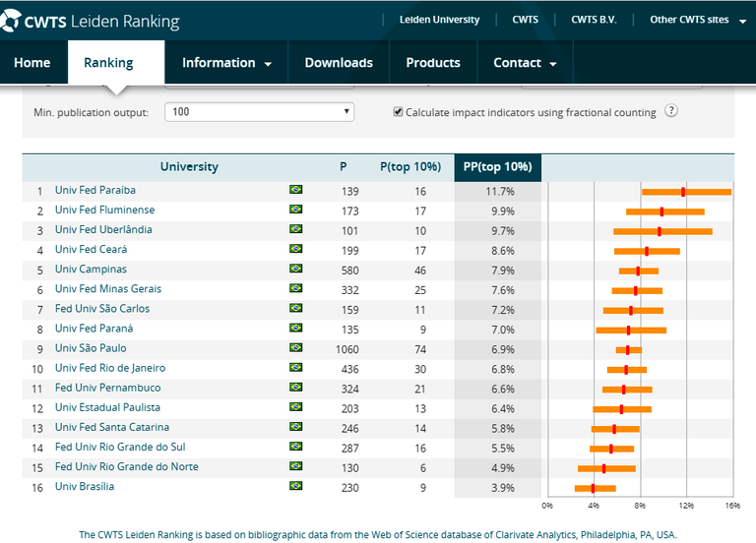756x543 pixels.
Task: Open the Leiden University link
Action: tap(439, 20)
